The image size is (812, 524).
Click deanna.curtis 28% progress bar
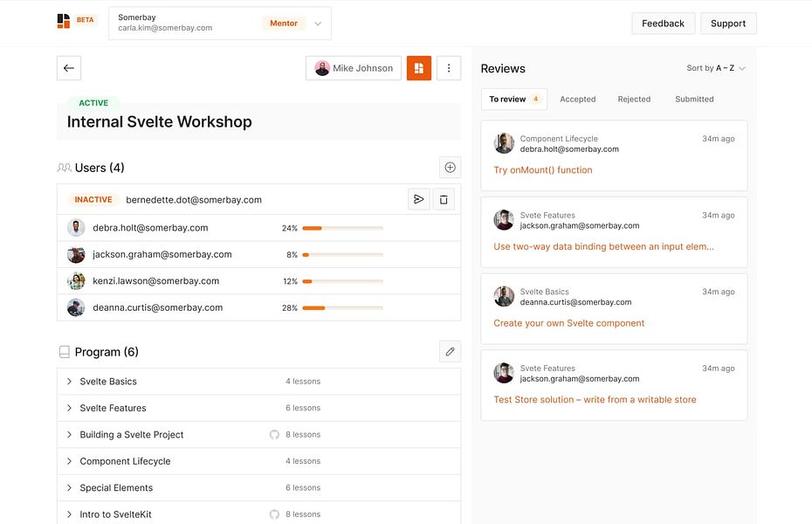click(x=342, y=307)
